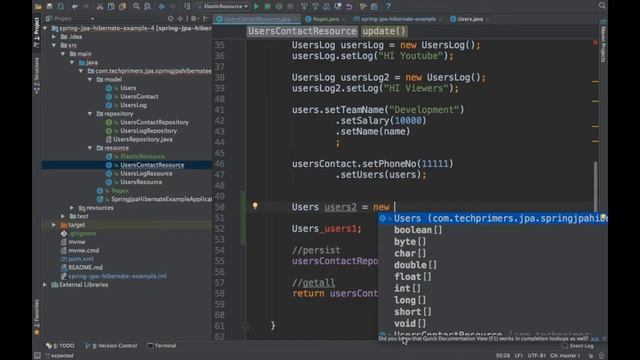The height and width of the screenshot is (360, 640).
Task: Expand External Libraries node
Action: pos(45,284)
